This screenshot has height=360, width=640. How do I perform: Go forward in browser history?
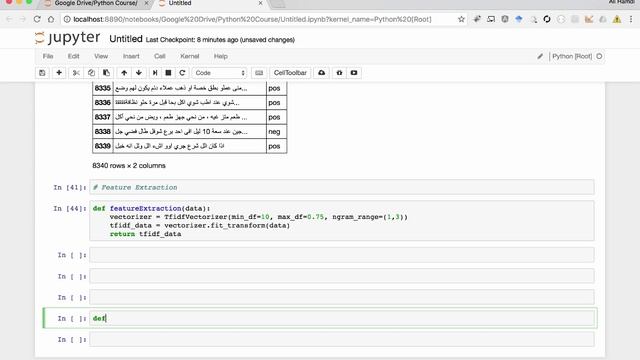tap(22, 19)
